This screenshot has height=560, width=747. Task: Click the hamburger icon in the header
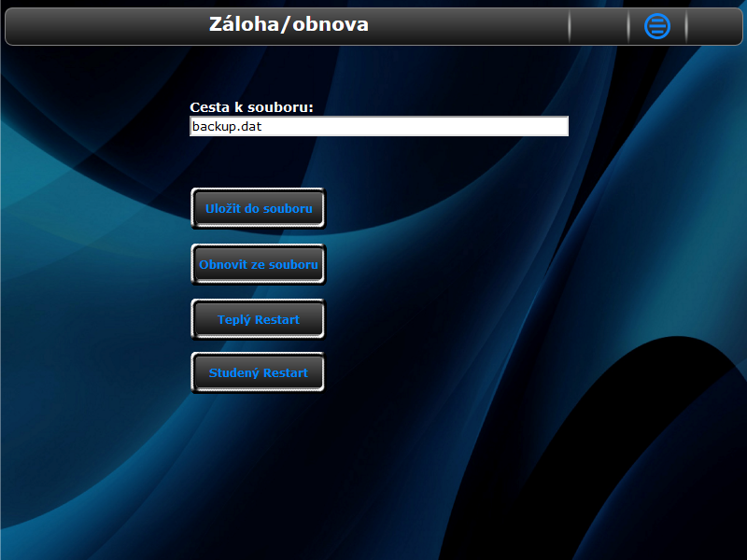click(x=657, y=26)
